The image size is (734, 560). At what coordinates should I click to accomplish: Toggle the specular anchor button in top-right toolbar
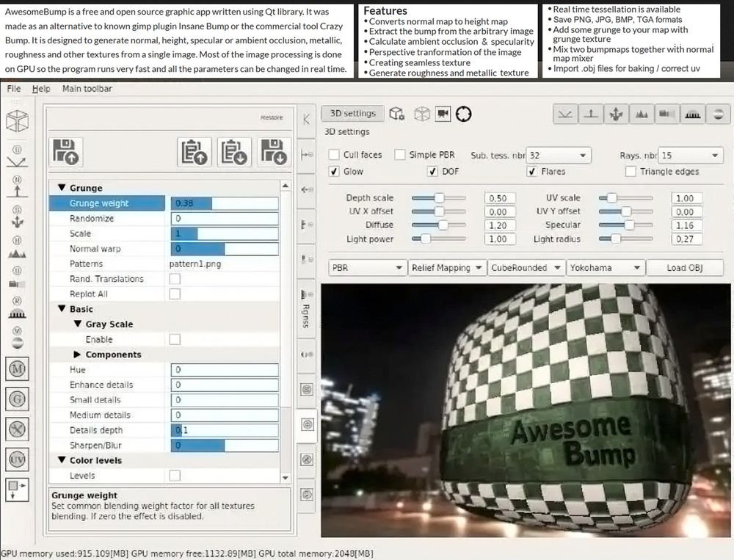click(x=617, y=114)
